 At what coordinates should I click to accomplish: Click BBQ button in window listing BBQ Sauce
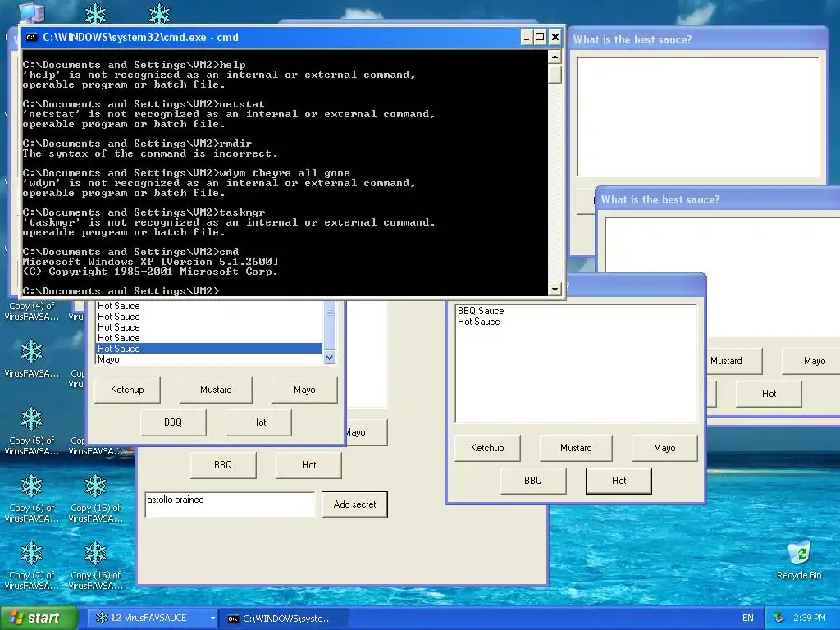(x=533, y=481)
